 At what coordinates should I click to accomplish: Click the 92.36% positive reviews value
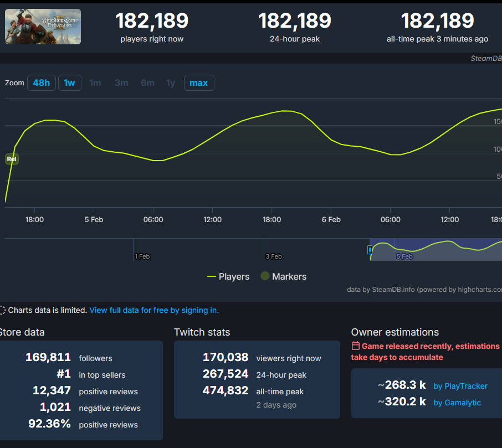[x=49, y=424]
